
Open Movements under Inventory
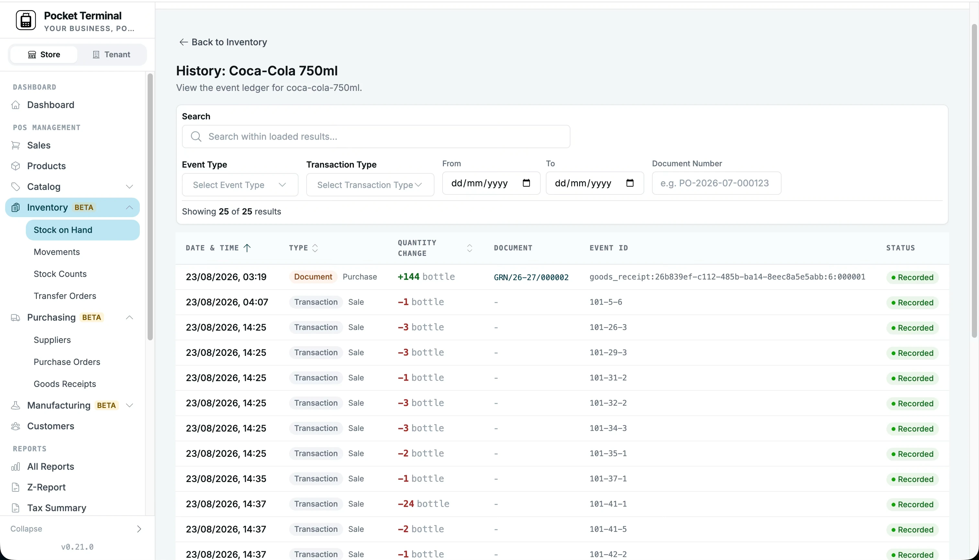pyautogui.click(x=57, y=252)
